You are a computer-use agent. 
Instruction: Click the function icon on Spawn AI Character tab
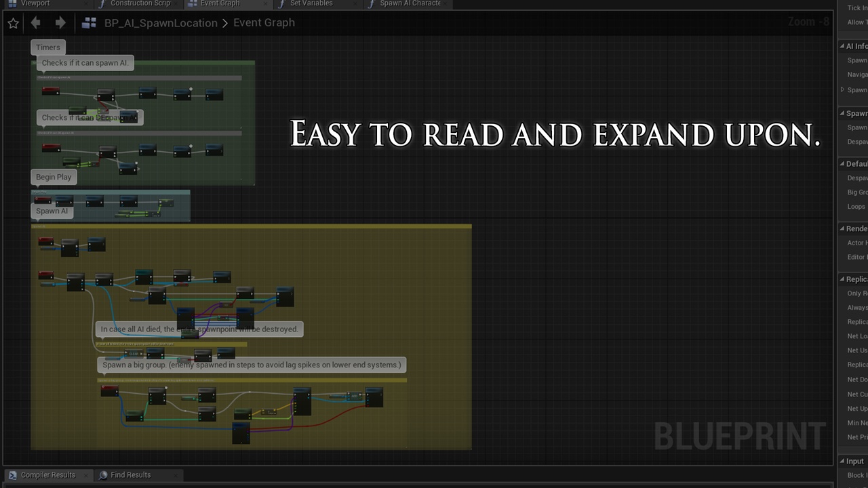(x=371, y=3)
